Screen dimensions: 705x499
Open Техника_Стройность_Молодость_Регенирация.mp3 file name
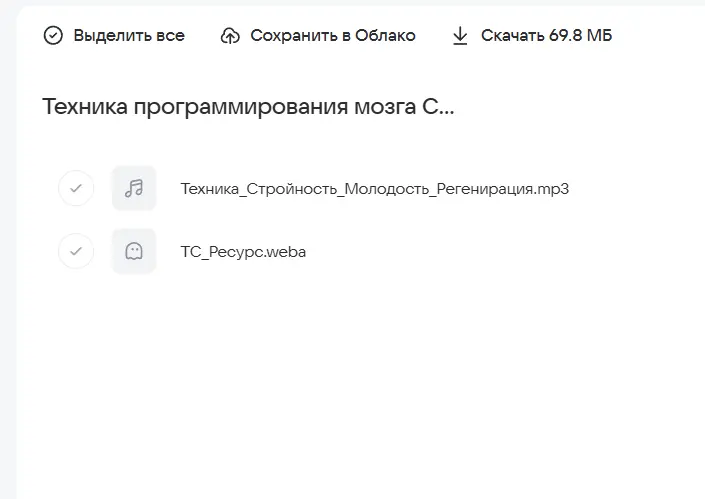pos(374,188)
